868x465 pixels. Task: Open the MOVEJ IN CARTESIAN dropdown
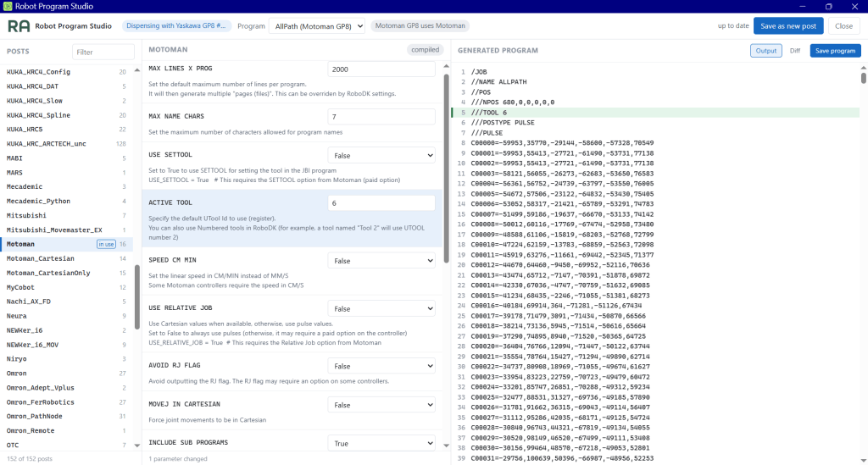pos(381,405)
